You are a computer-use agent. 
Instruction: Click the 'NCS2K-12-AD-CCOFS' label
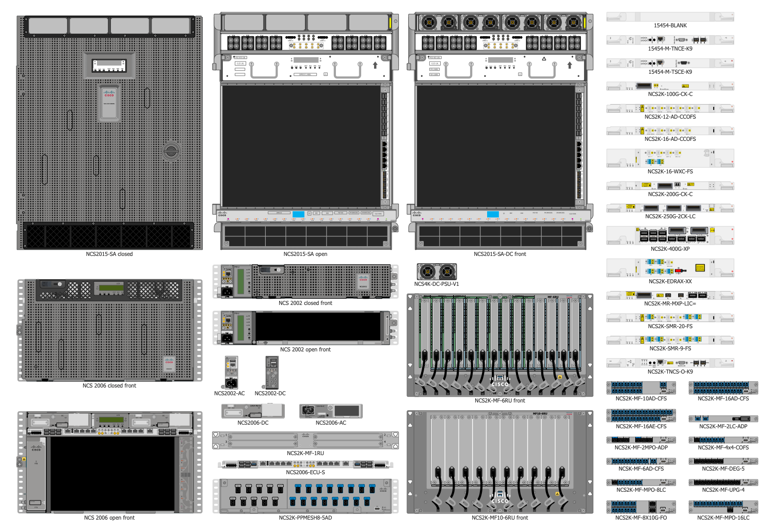coord(670,117)
